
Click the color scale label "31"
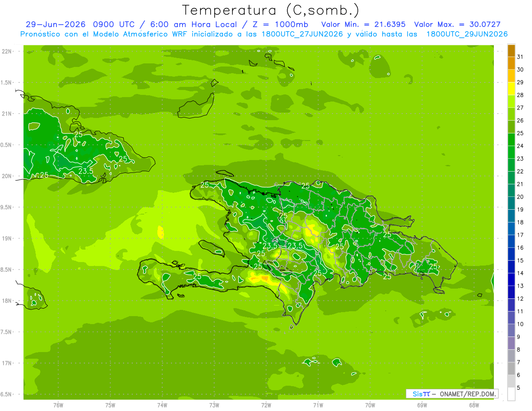520,57
